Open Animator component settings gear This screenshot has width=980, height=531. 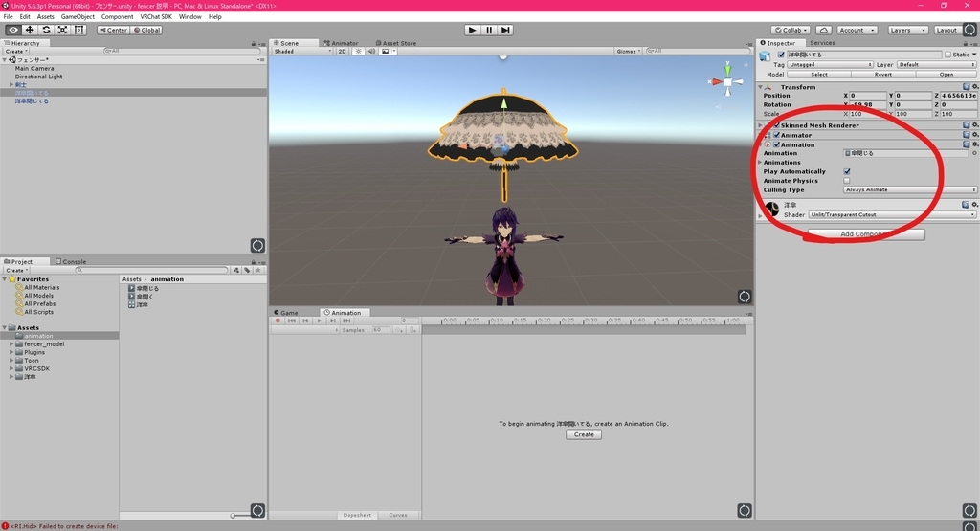[x=975, y=135]
